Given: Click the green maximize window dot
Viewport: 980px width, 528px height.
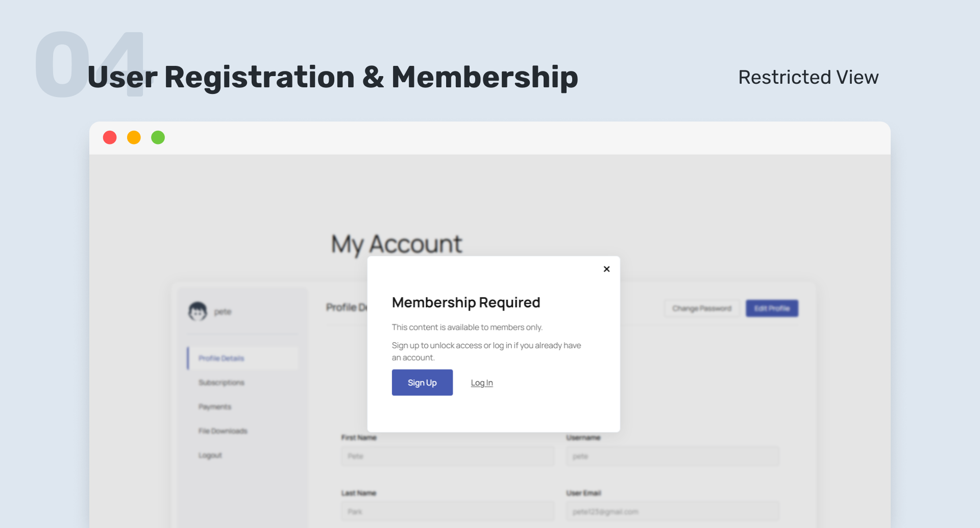Looking at the screenshot, I should tap(158, 137).
